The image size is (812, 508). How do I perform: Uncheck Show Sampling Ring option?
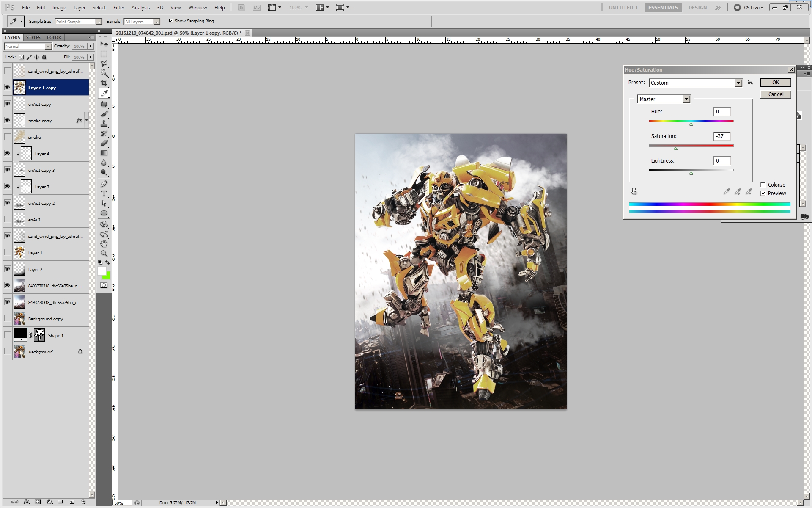pyautogui.click(x=171, y=21)
